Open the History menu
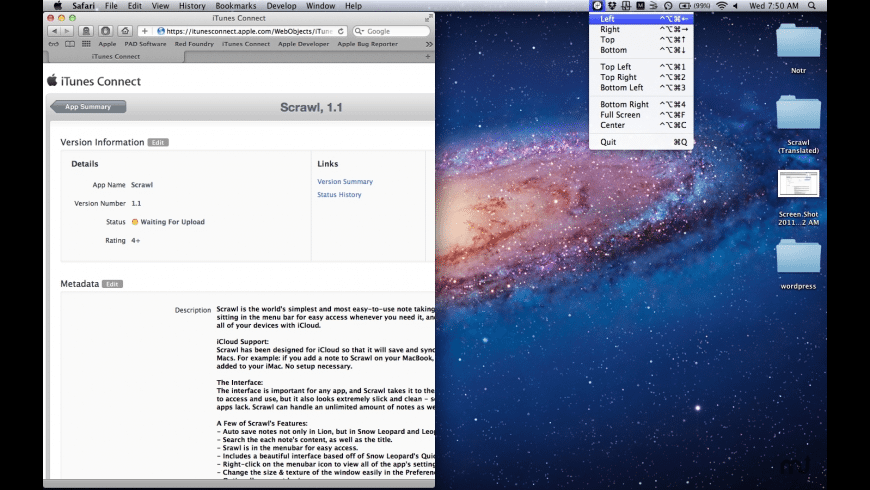Screen dimensions: 870x490 (192, 6)
